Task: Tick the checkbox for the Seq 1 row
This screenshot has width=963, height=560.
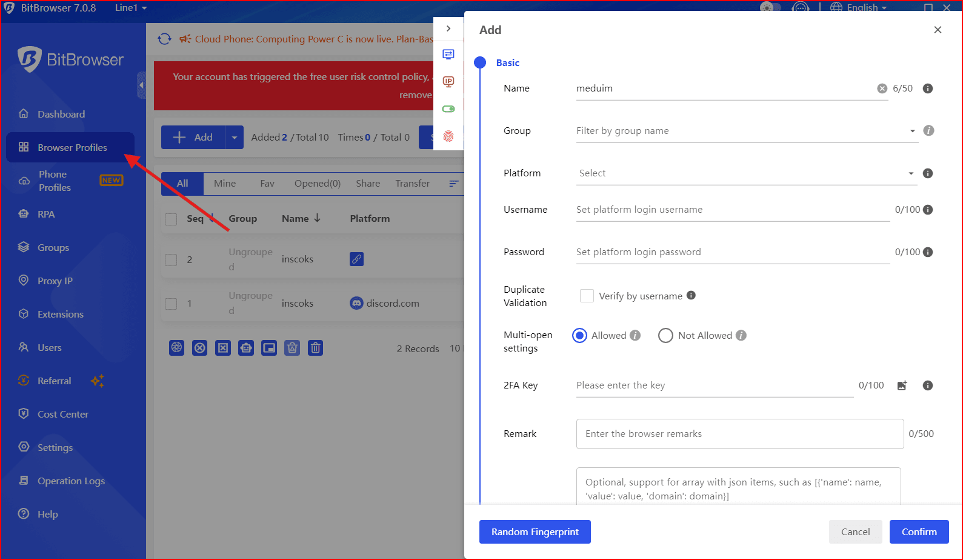Action: pyautogui.click(x=172, y=304)
